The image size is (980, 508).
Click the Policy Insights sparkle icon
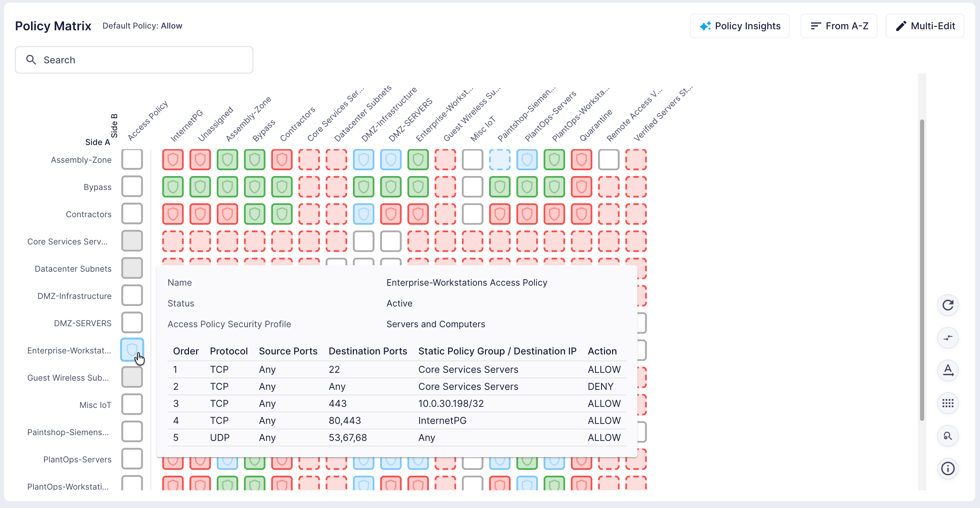click(x=705, y=26)
